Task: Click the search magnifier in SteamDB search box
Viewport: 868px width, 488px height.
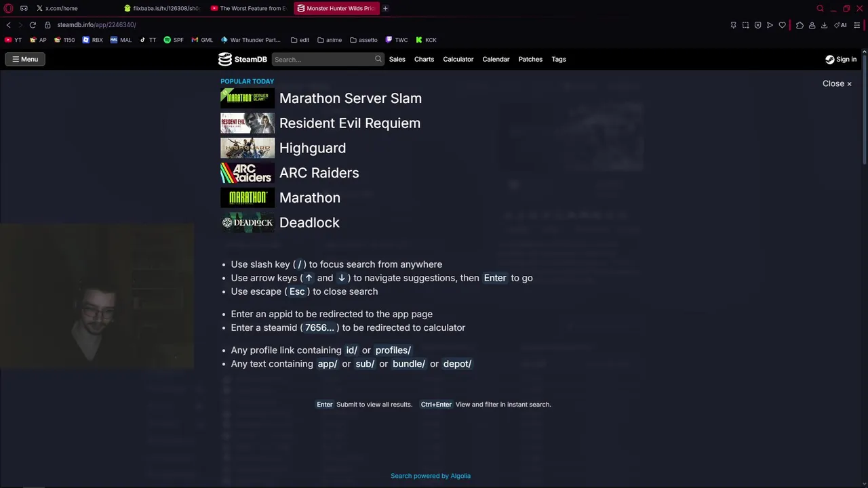Action: [x=378, y=59]
